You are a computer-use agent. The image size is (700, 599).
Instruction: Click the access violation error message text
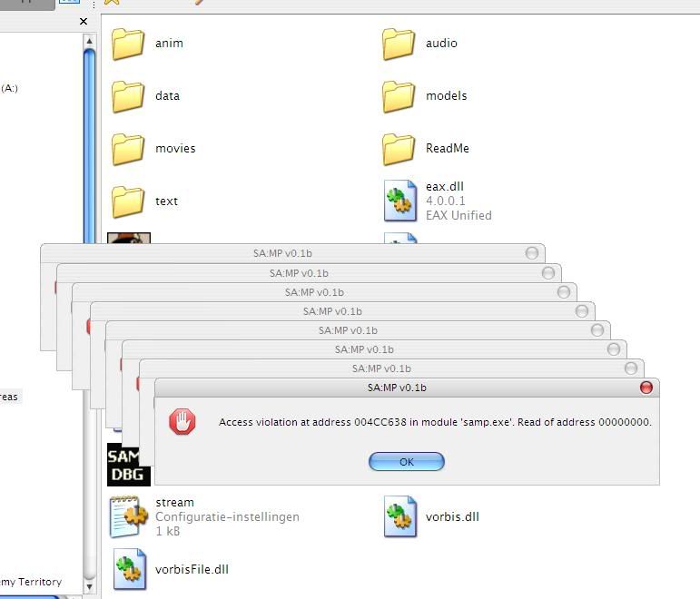(435, 422)
